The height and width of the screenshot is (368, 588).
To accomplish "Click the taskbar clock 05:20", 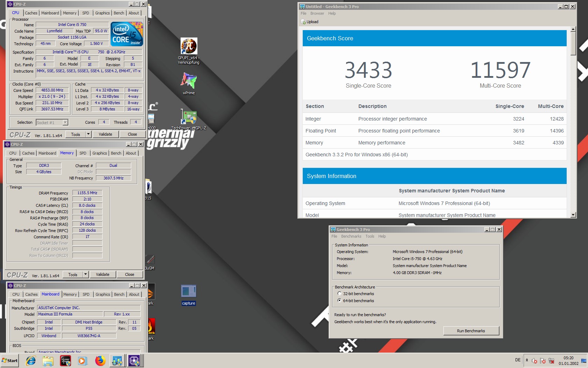I will [568, 358].
